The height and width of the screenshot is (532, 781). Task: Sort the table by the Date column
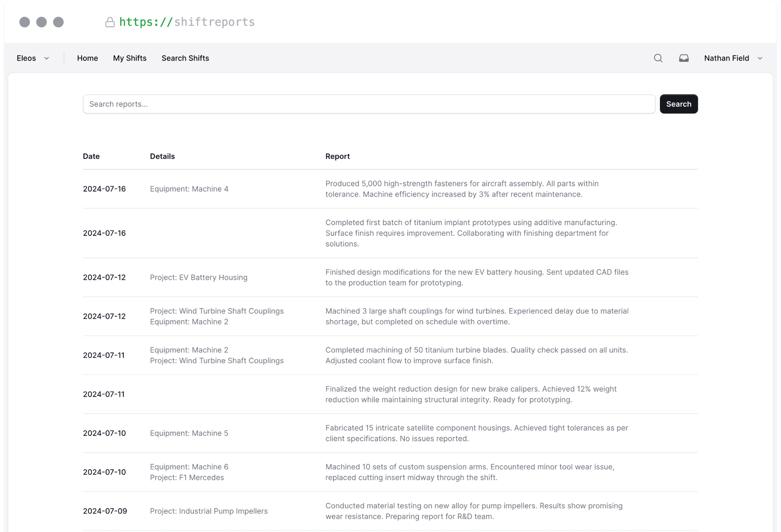[91, 156]
